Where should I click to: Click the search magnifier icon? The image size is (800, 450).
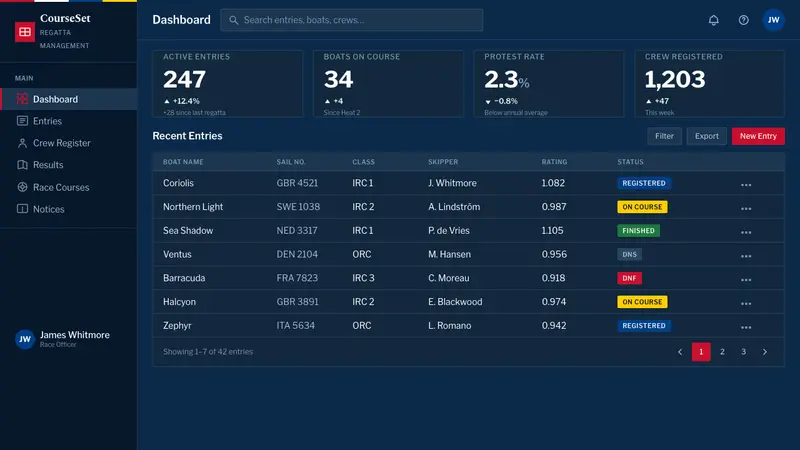pyautogui.click(x=234, y=20)
